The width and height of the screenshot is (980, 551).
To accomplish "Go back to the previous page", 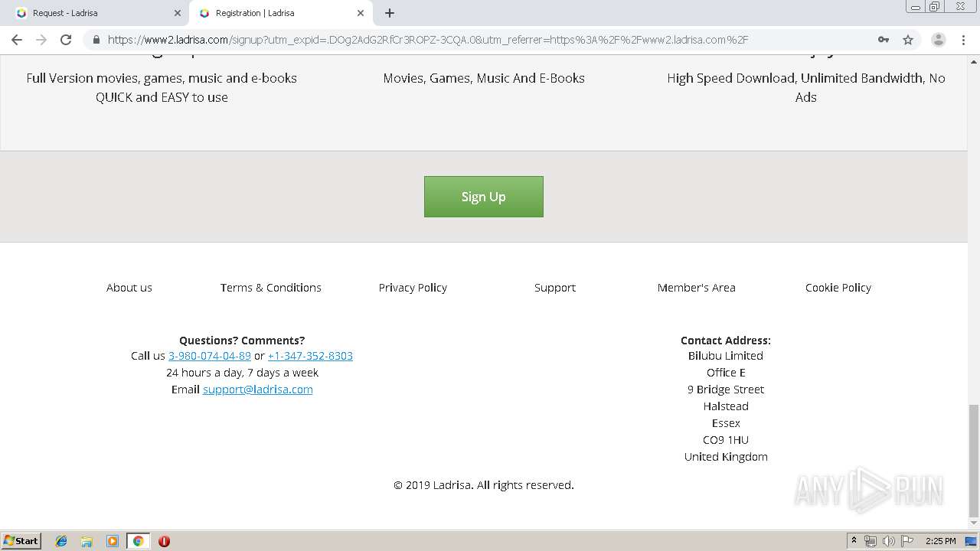I will tap(17, 40).
